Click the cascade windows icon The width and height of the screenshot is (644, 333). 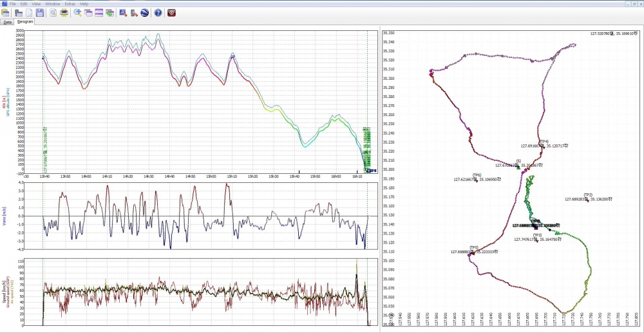88,13
